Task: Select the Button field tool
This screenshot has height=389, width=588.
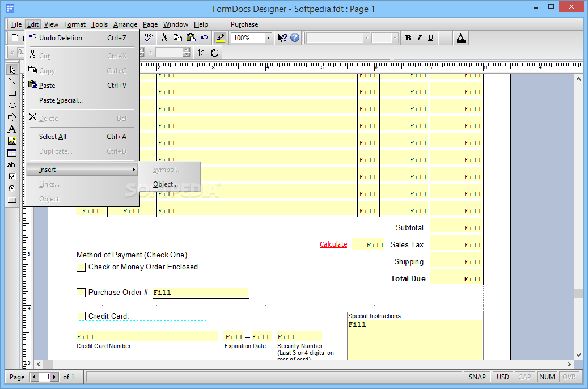Action: pyautogui.click(x=12, y=200)
